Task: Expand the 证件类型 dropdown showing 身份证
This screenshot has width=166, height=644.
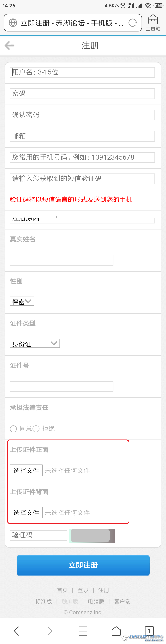Action: (x=35, y=343)
